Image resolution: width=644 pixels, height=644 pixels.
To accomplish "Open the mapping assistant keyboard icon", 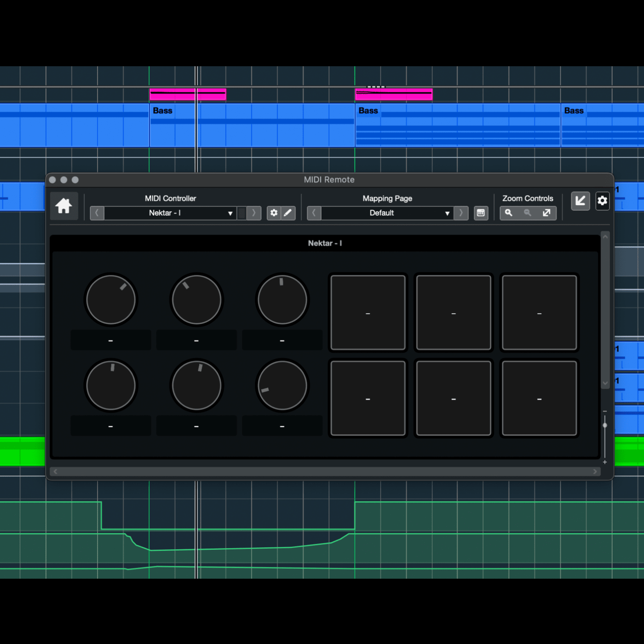I will 481,213.
